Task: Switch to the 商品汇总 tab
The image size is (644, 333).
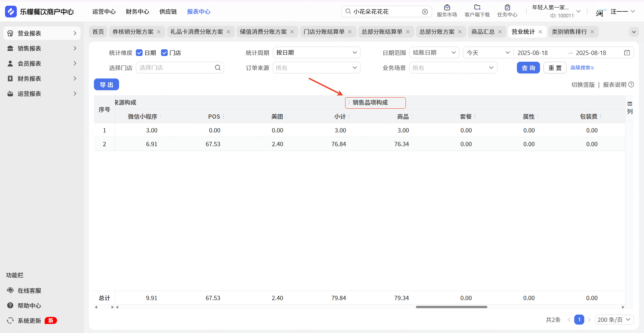Action: [x=483, y=32]
